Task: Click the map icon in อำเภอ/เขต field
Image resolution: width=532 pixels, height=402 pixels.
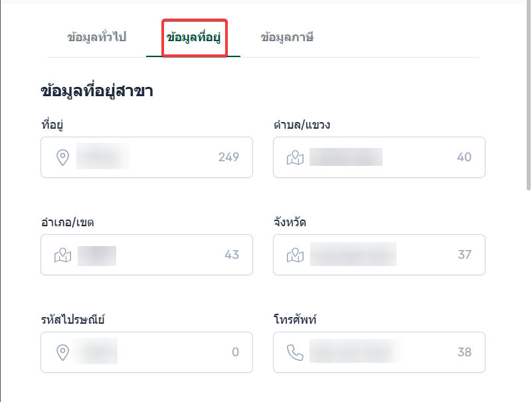Action: pos(62,255)
